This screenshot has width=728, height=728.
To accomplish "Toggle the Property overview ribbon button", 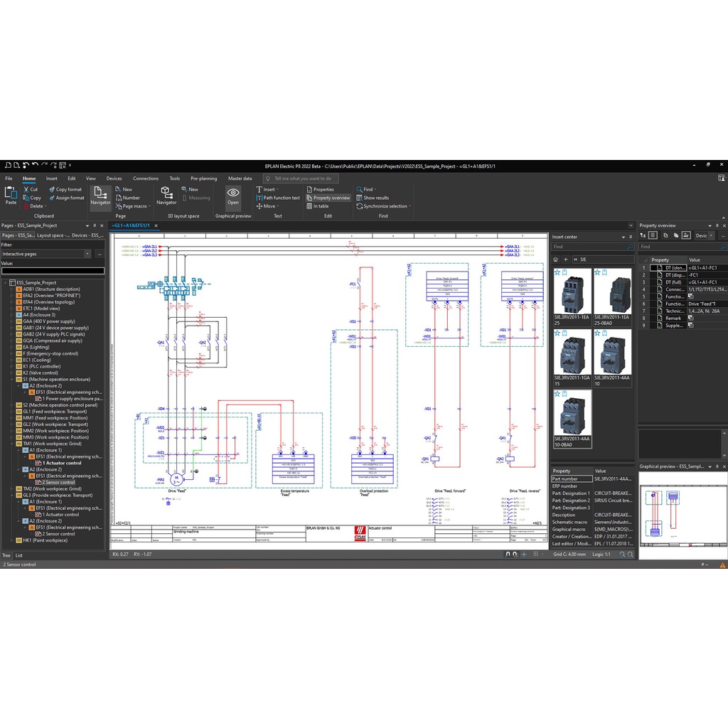I will [328, 198].
